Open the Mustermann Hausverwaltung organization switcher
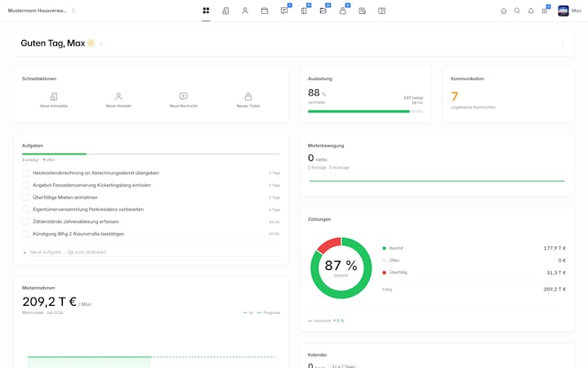588x368 pixels. coord(42,11)
